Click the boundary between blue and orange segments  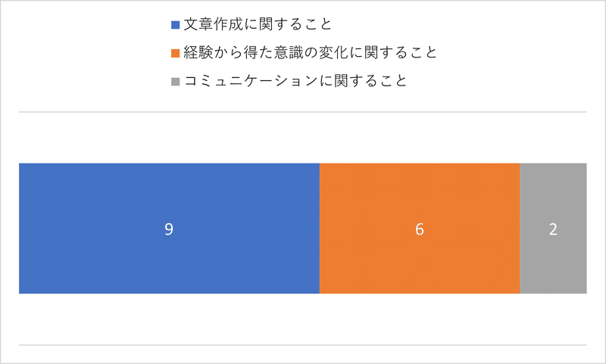(320, 229)
